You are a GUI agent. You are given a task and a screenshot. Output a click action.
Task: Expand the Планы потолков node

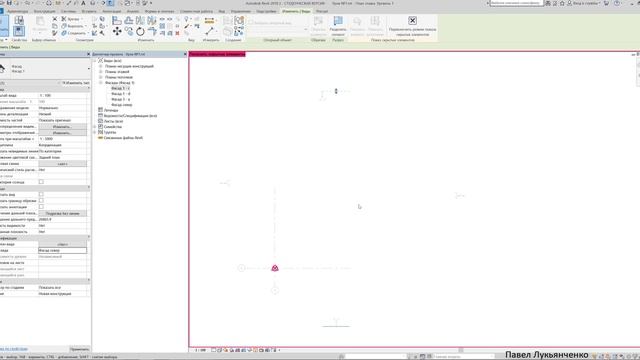click(x=101, y=77)
